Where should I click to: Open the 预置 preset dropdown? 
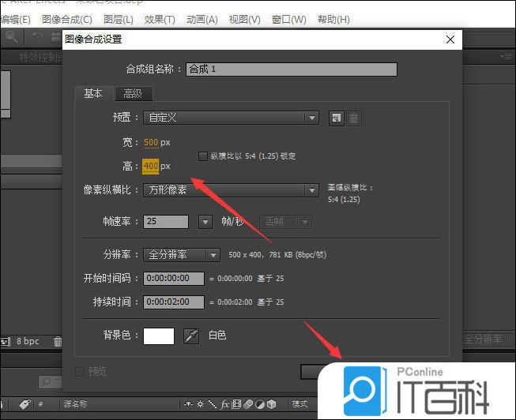tap(231, 118)
